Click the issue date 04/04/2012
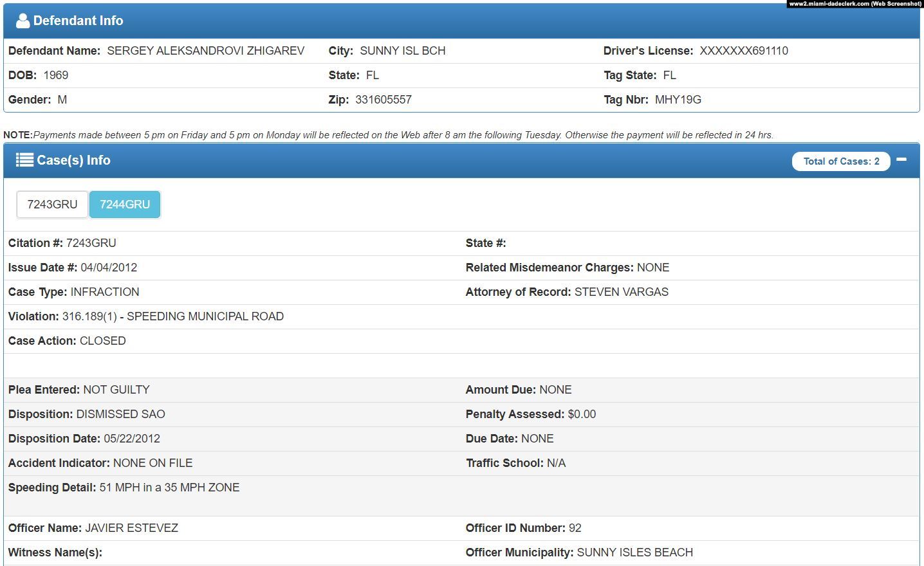Image resolution: width=924 pixels, height=566 pixels. point(109,268)
